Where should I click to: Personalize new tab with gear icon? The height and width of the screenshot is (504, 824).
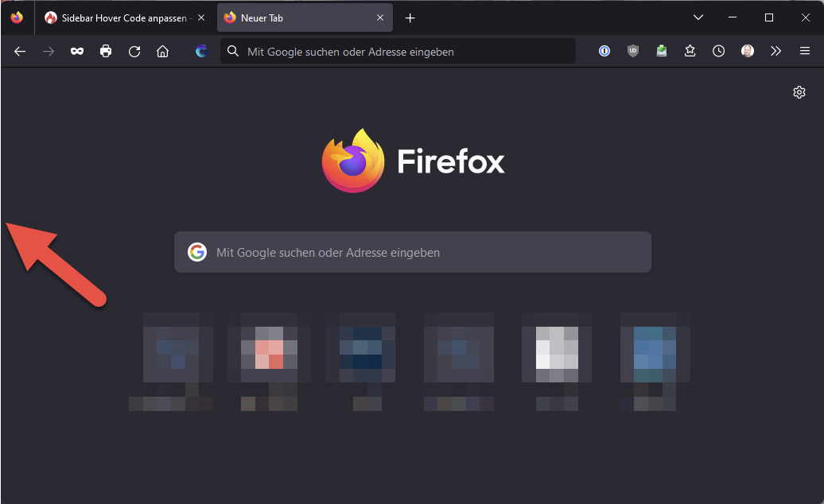(799, 92)
